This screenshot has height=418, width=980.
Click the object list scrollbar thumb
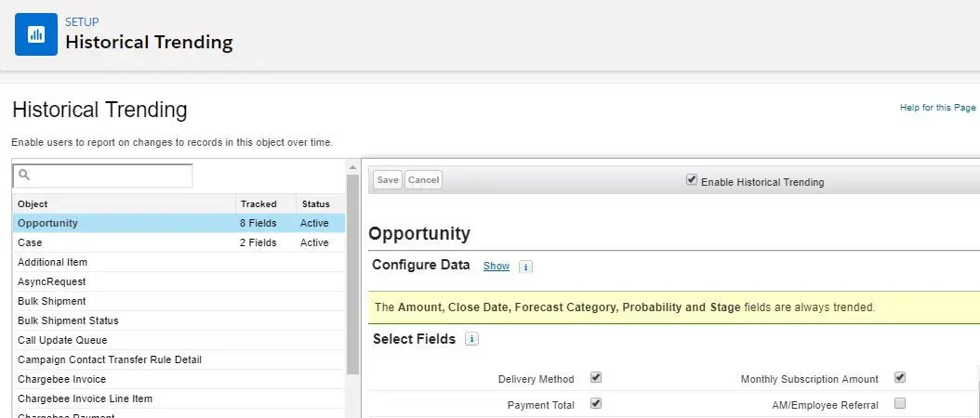(352, 275)
